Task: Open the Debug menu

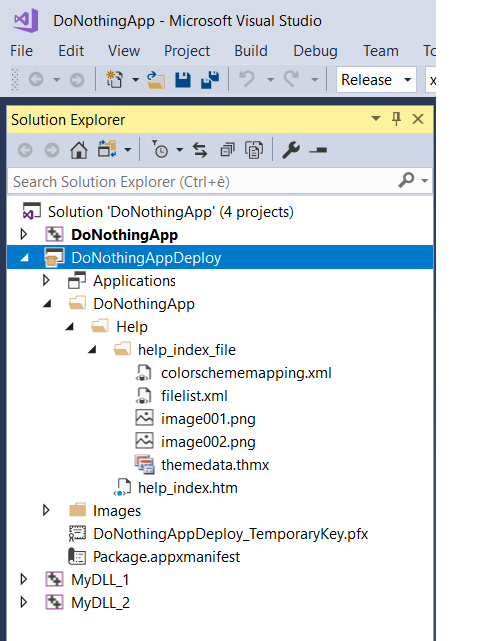Action: (x=315, y=51)
